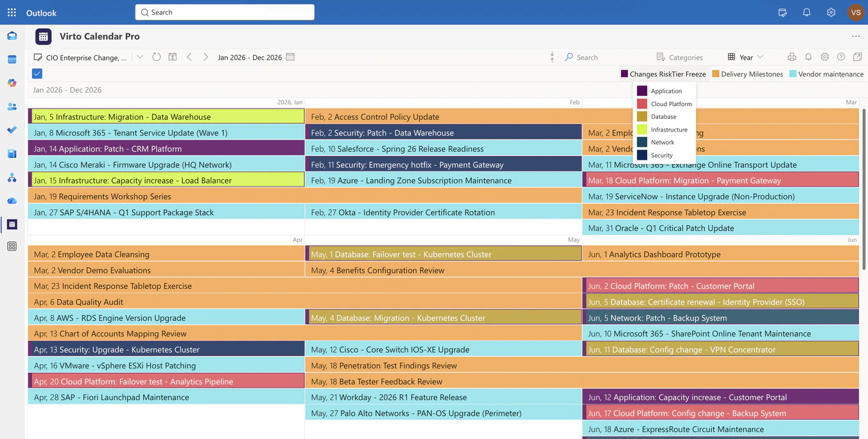Viewport: 868px width, 439px height.
Task: Click the purple Application color swatch
Action: [642, 91]
